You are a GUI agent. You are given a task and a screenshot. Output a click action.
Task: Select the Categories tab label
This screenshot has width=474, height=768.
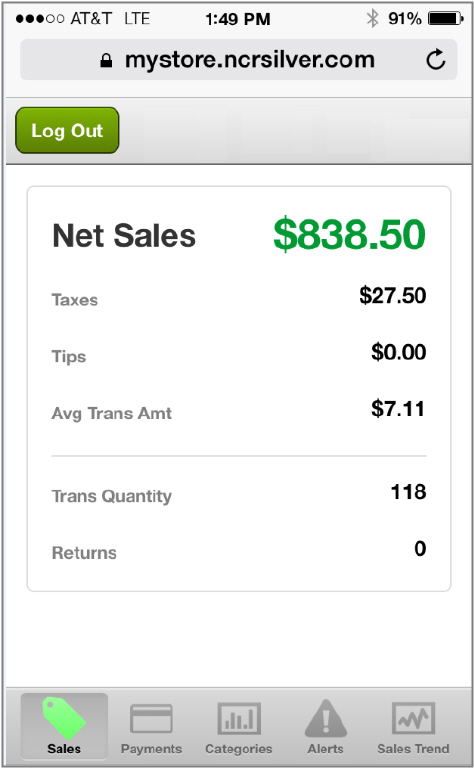238,748
